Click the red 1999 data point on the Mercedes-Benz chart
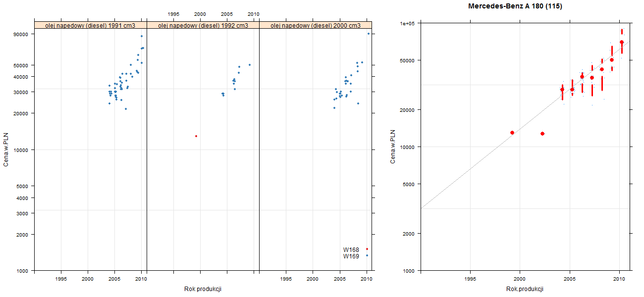The image size is (644, 297). (x=512, y=133)
